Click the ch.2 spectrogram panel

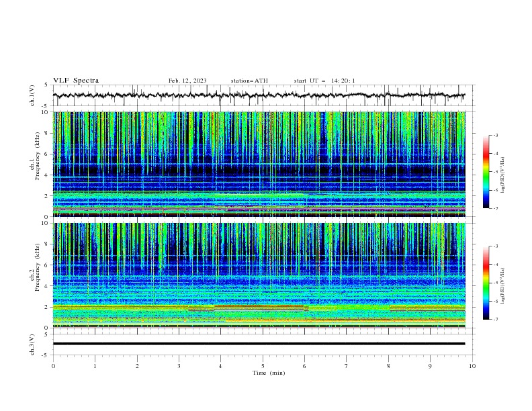pyautogui.click(x=259, y=275)
